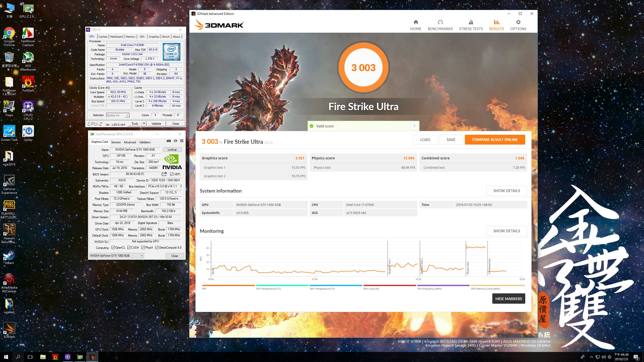Click the Physics test marker in chart
644x362 pixels.
point(468,268)
